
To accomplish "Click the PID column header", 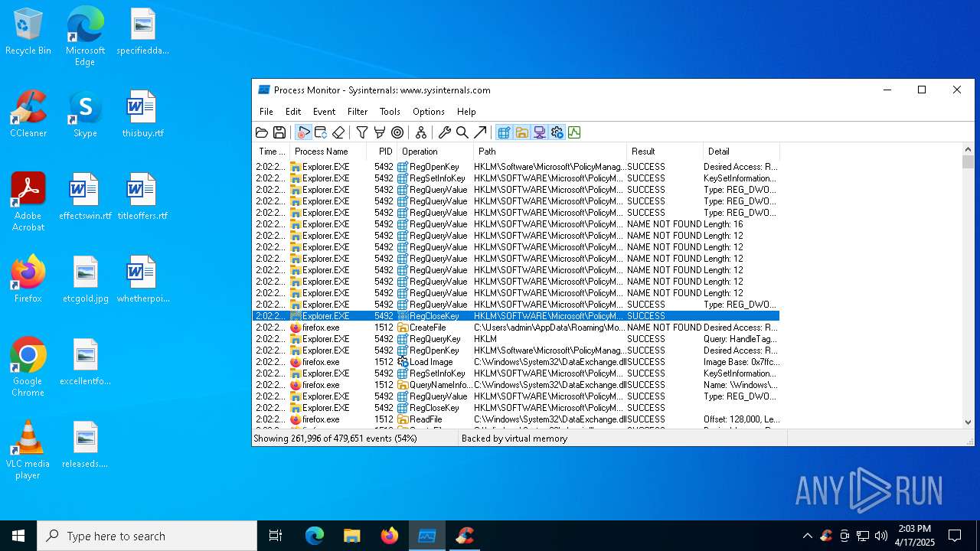I will tap(382, 152).
